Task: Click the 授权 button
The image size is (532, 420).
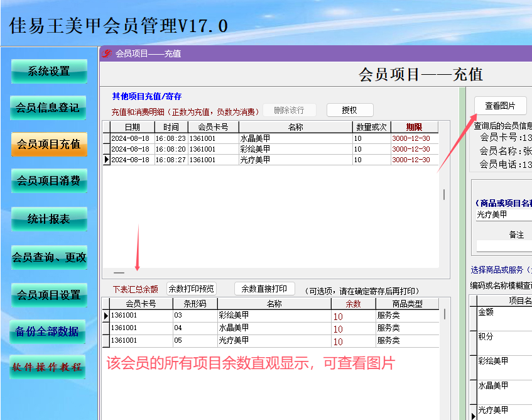Action: (x=350, y=110)
